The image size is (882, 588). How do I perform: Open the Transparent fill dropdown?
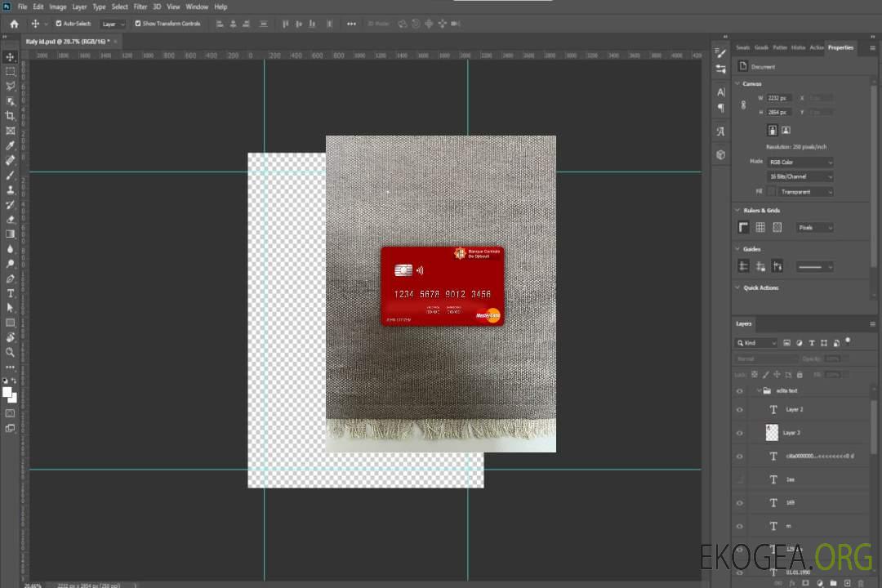point(801,192)
